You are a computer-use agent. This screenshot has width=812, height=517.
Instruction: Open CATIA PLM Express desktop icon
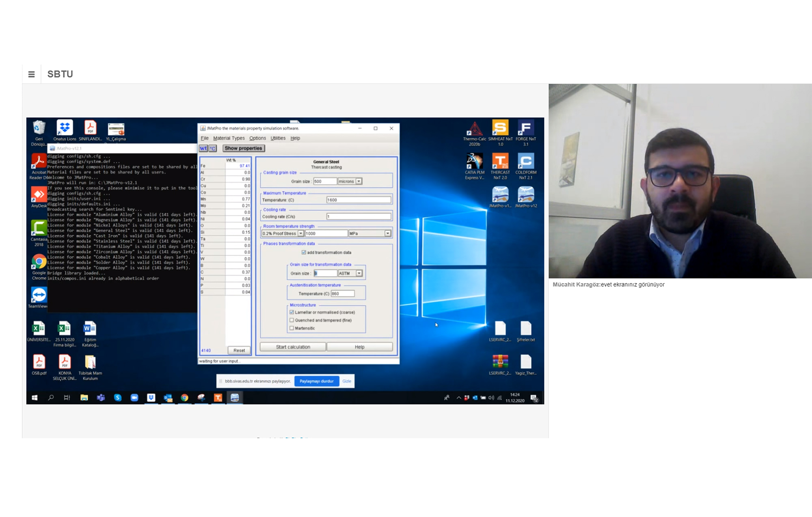[x=474, y=167]
